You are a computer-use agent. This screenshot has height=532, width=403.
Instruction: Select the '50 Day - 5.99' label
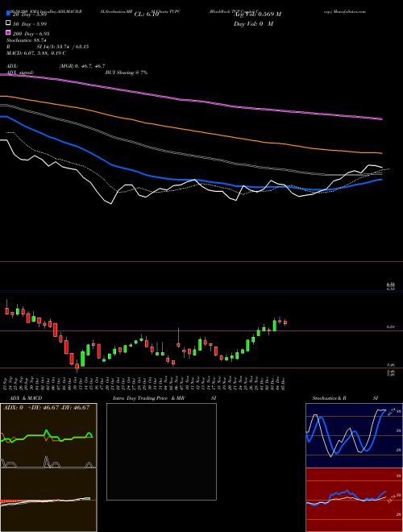point(30,24)
